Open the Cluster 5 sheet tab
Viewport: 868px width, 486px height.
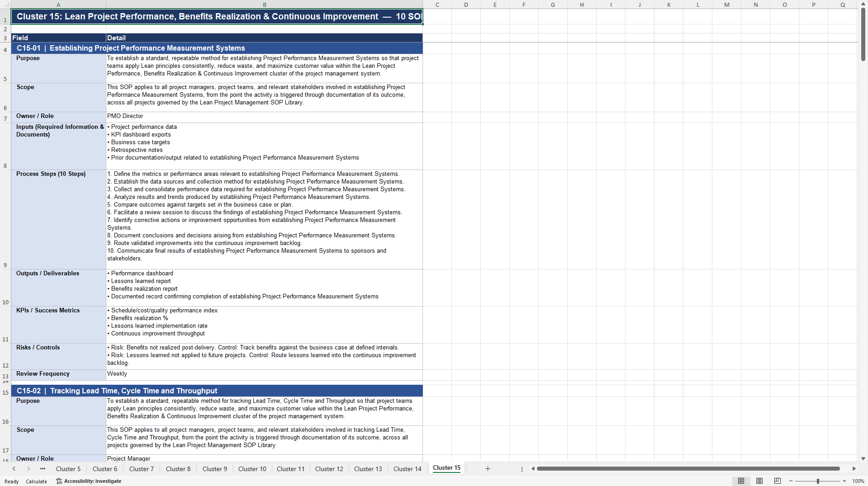click(x=68, y=469)
